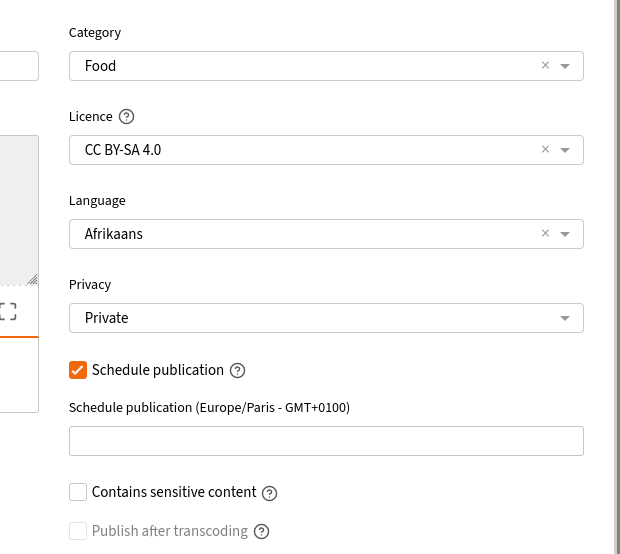
Task: Clear the CC BY-SA 4.0 licence
Action: [545, 150]
